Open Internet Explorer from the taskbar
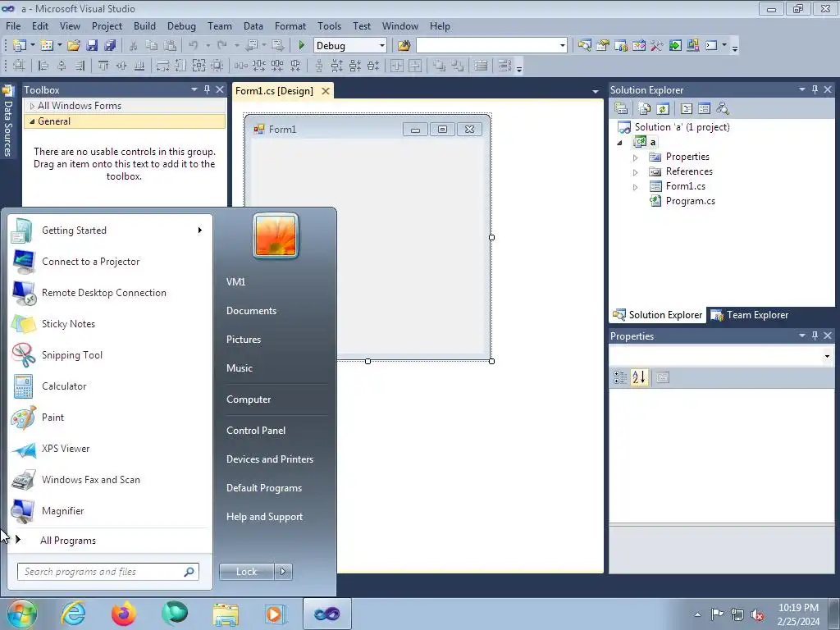 (x=73, y=614)
